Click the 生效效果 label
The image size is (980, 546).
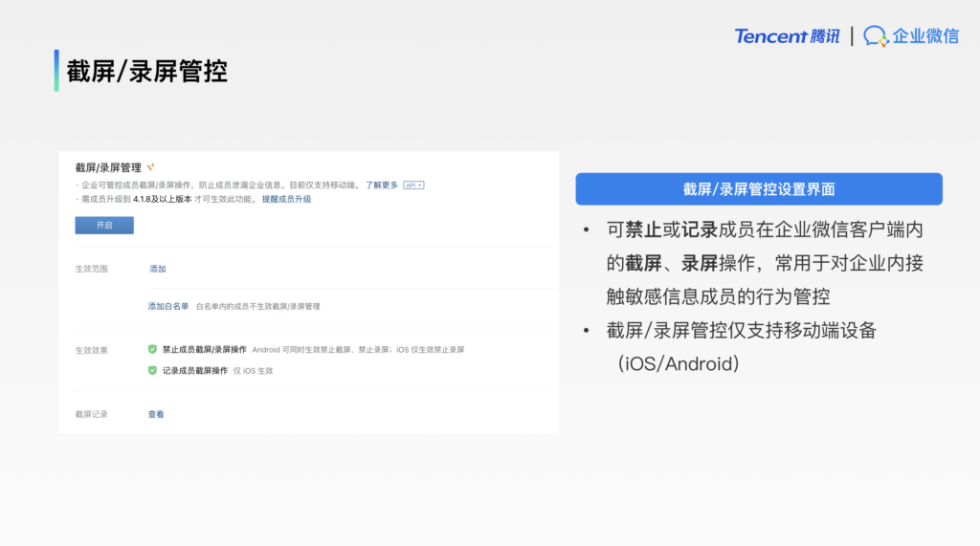pyautogui.click(x=91, y=350)
